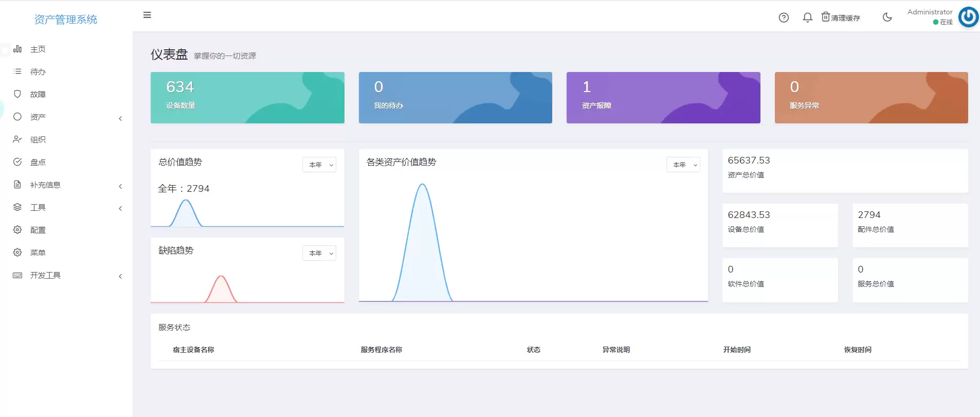Click the 开始时间 column header
The image size is (980, 417).
[737, 350]
